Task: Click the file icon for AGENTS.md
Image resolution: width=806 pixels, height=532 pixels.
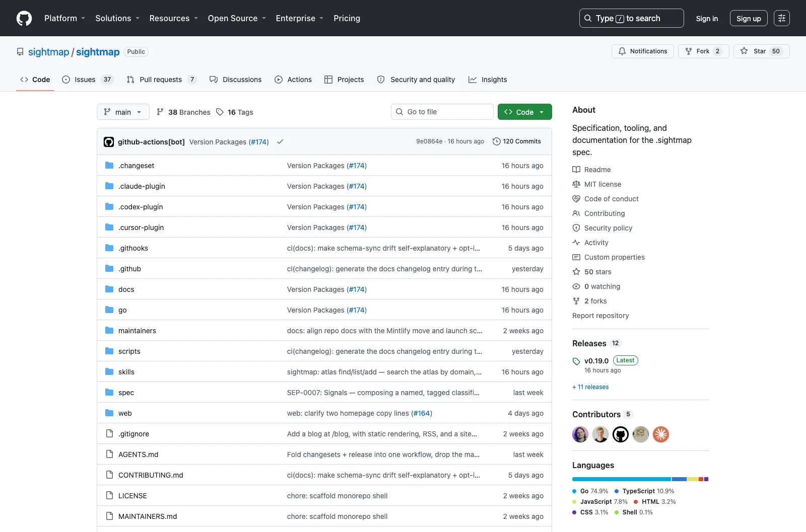Action: [x=109, y=454]
